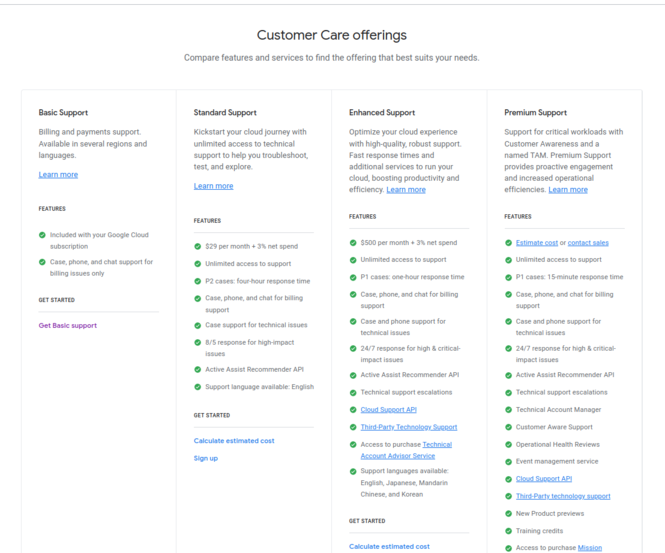Viewport: 665px width, 553px height.
Task: Click check icon beside Included with Google Cloud
Action: click(42, 235)
